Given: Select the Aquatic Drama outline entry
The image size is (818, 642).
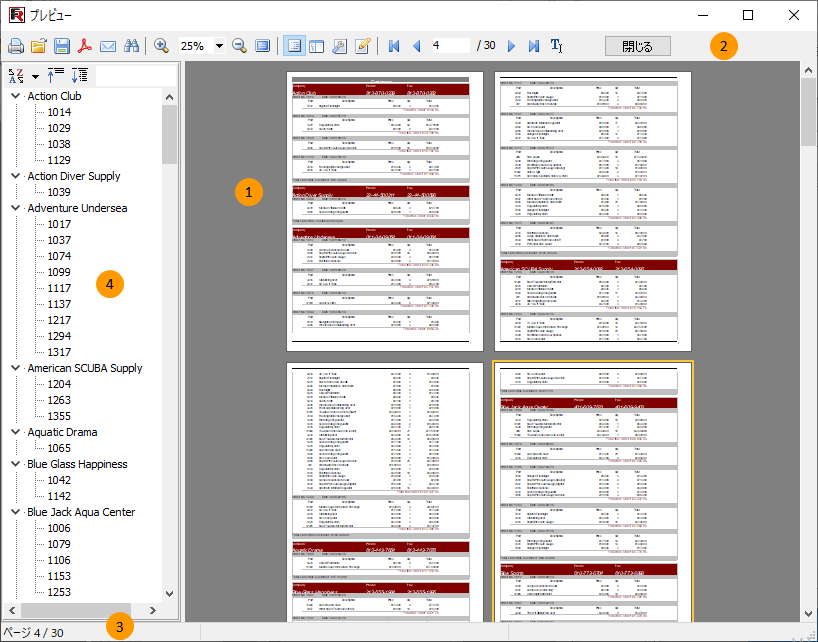Looking at the screenshot, I should pos(62,432).
